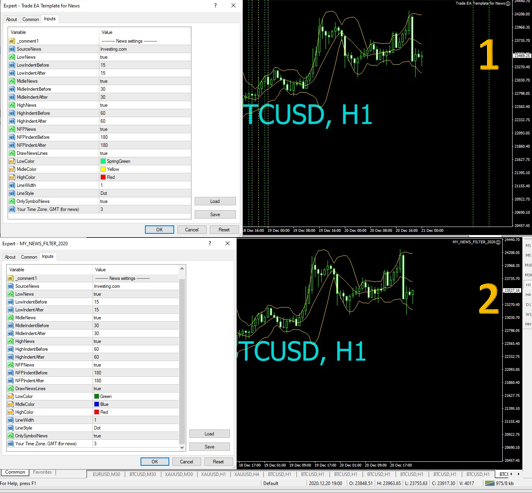Select SpringGreen LowColor swatch in Trade EA Template dialog
This screenshot has height=493, width=532.
tap(103, 161)
